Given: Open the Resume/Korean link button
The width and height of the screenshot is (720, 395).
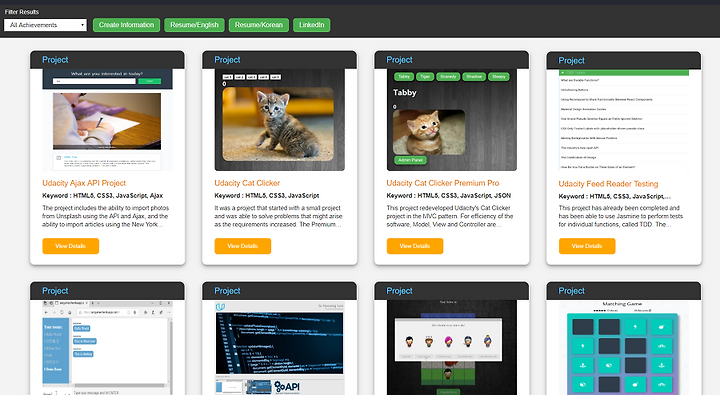Looking at the screenshot, I should [259, 25].
